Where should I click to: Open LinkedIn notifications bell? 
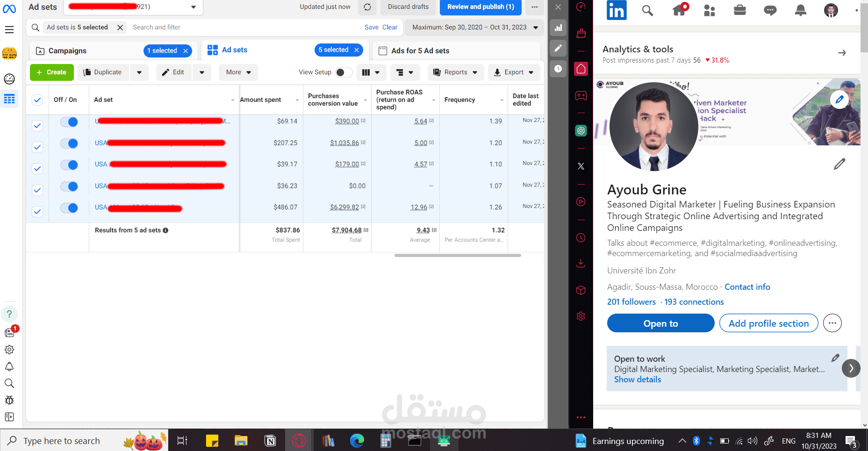tap(801, 10)
